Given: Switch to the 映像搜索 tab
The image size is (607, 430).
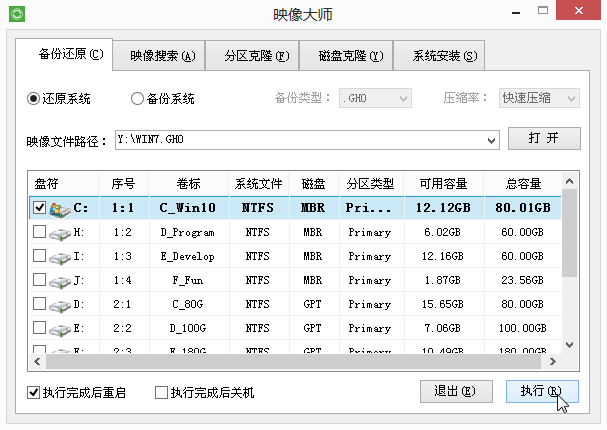Looking at the screenshot, I should 161,55.
